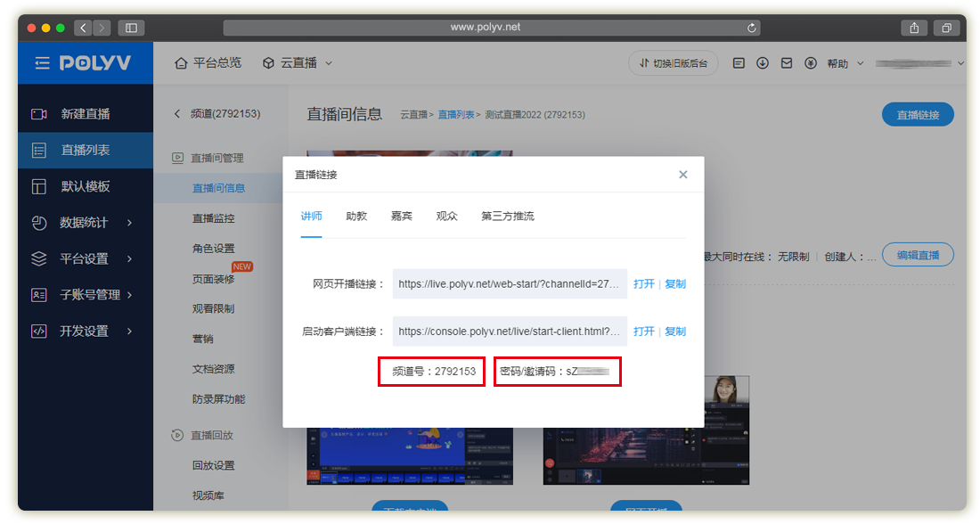
Task: Click the 切换旧版后台 button
Action: tap(674, 63)
